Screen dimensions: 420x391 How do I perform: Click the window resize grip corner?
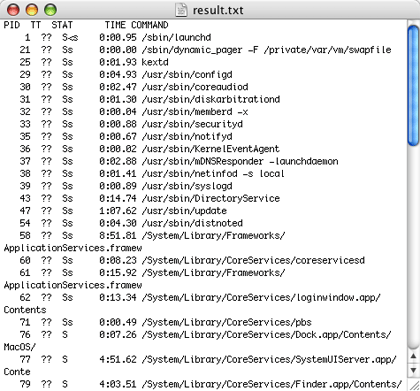413,384
